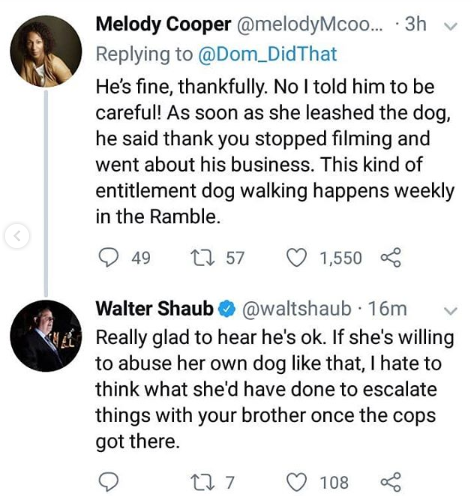472x496 pixels.
Task: Reply to Melody Cooper's tweet
Action: (x=109, y=258)
